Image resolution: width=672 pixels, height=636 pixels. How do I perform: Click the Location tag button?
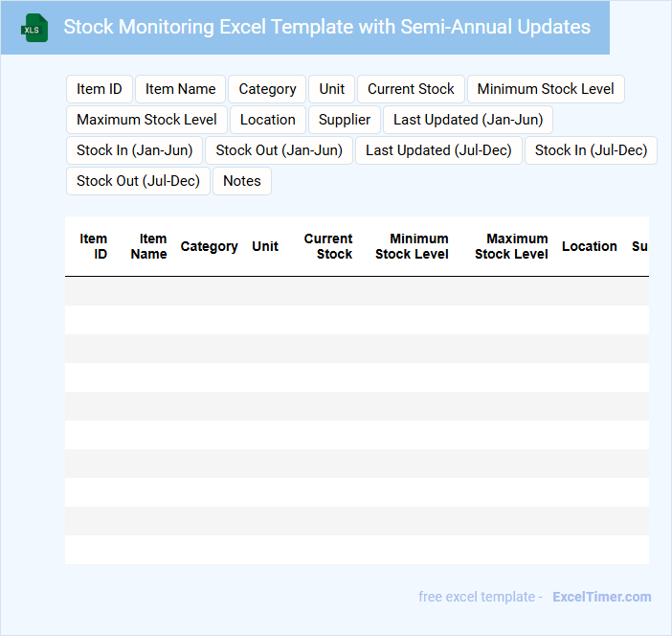(x=268, y=120)
